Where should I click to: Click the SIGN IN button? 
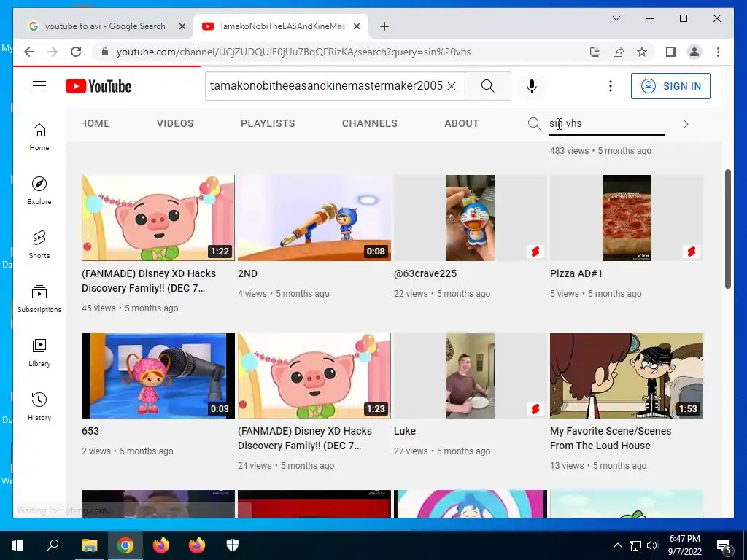(x=670, y=86)
